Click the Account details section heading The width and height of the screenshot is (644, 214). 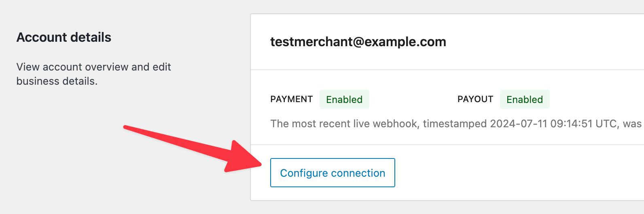coord(64,37)
